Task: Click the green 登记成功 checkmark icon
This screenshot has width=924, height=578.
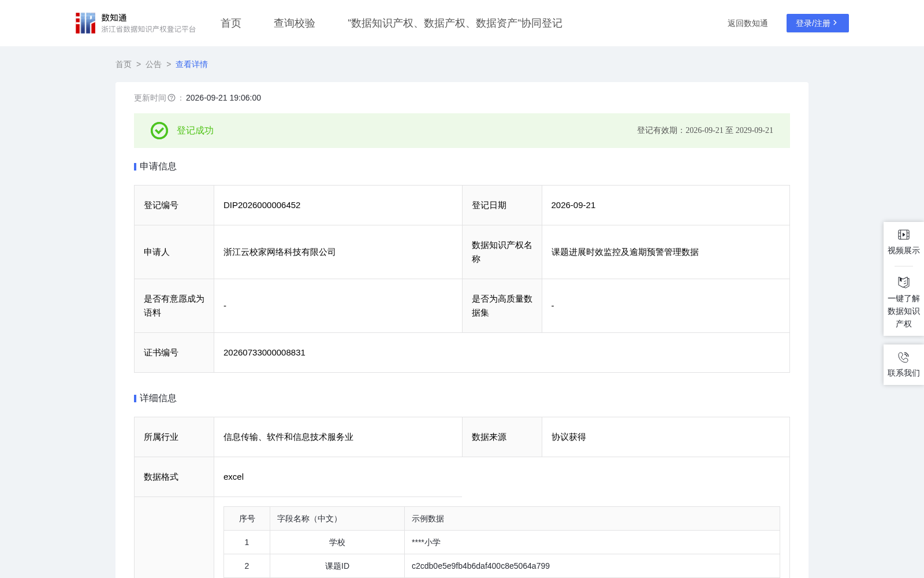Action: (x=159, y=131)
